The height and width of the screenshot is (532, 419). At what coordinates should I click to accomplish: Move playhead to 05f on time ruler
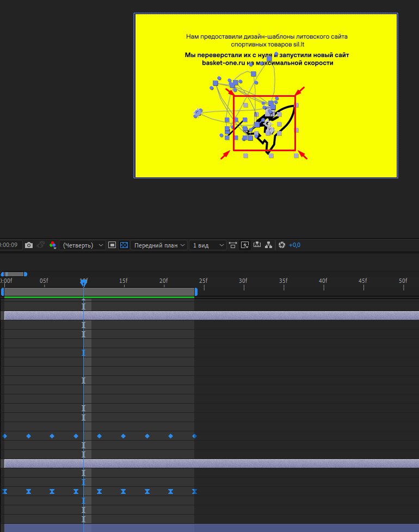(x=44, y=281)
